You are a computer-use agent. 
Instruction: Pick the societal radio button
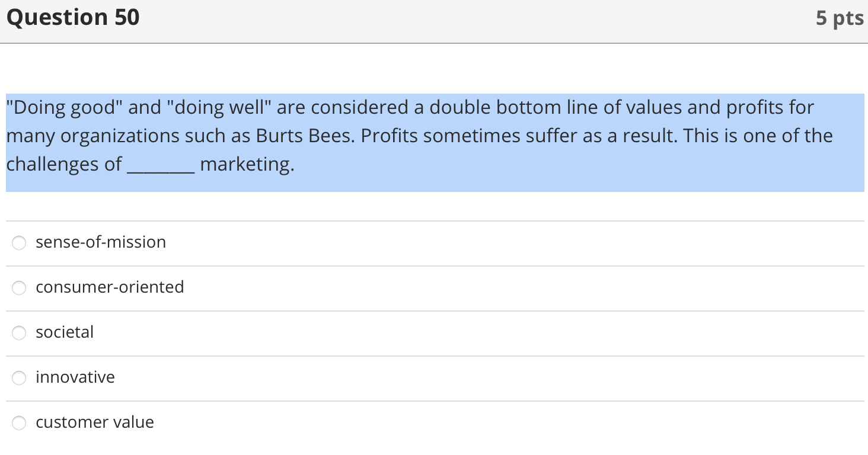(x=20, y=333)
